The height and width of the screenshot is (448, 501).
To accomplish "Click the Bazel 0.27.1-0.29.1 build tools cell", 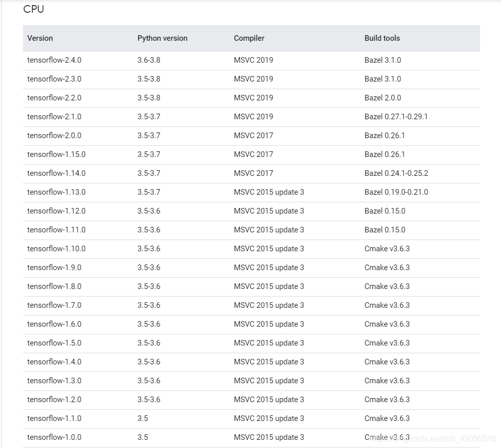I will (396, 117).
